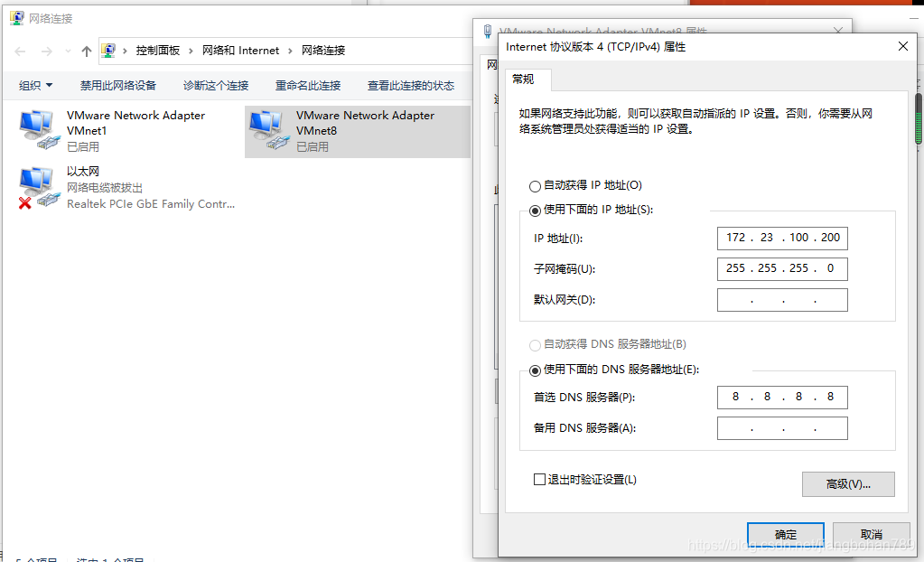This screenshot has width=924, height=562.
Task: Click the VMnet8 properties window title icon
Action: (488, 32)
